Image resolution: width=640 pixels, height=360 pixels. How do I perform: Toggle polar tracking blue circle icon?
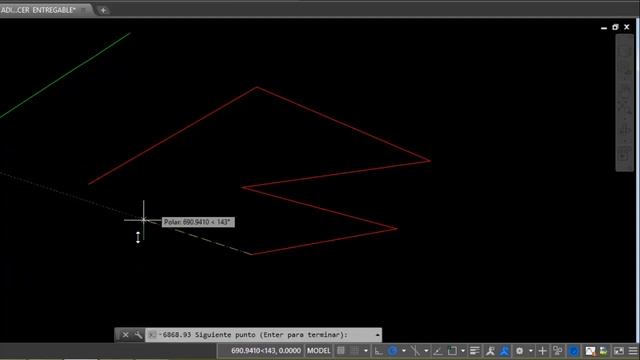point(393,351)
